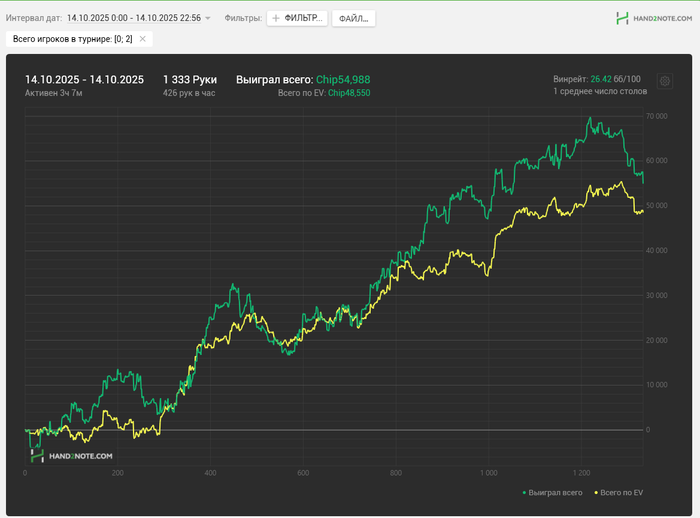The image size is (700, 518).
Task: Click the Выиграл всего label in header
Action: tap(275, 79)
